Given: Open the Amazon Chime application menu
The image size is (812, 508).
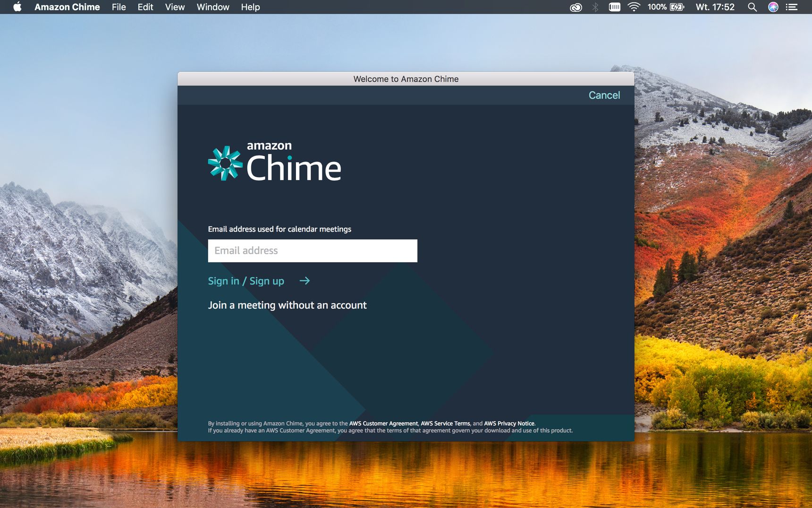Looking at the screenshot, I should [x=67, y=7].
